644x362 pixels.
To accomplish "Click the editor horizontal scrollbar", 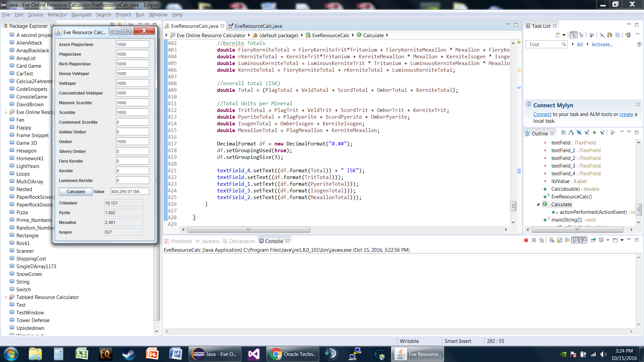I will (249, 230).
